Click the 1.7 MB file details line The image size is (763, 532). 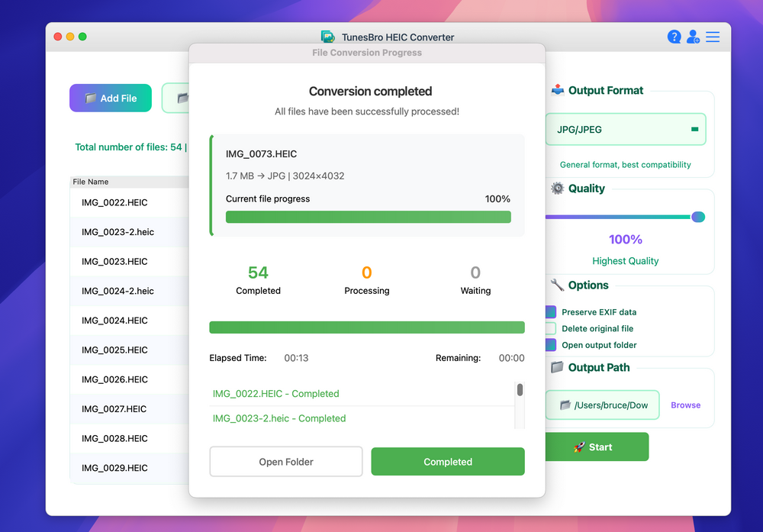[285, 176]
